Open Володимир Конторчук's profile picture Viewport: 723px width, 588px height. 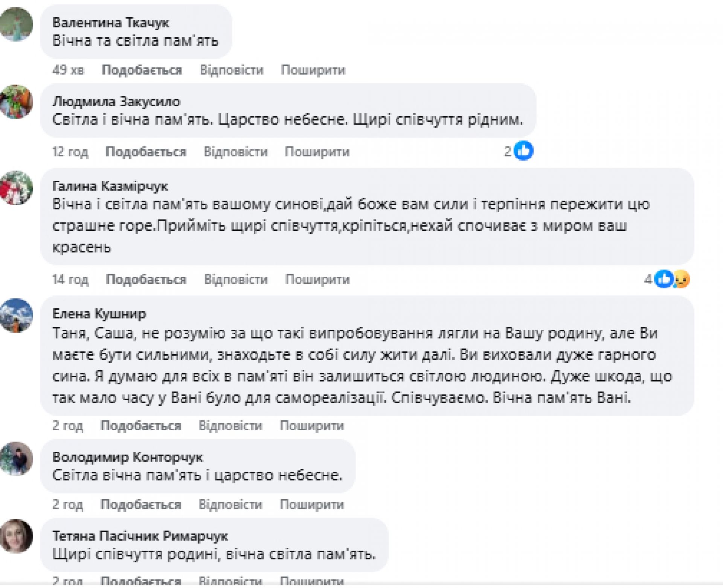pos(16,459)
